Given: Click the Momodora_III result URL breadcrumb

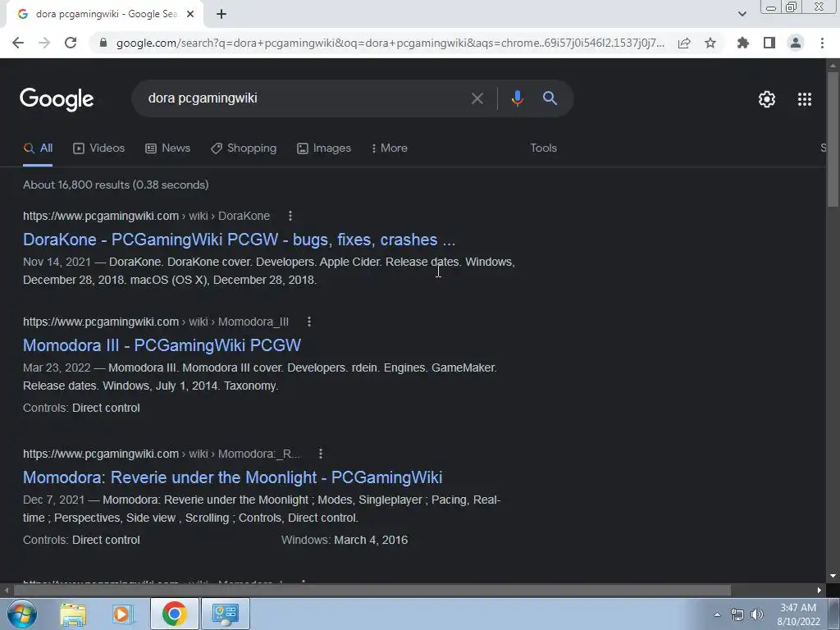Looking at the screenshot, I should [x=156, y=322].
